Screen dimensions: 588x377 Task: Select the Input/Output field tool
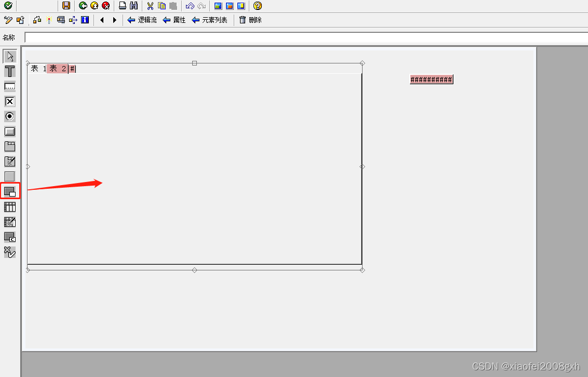(x=9, y=86)
